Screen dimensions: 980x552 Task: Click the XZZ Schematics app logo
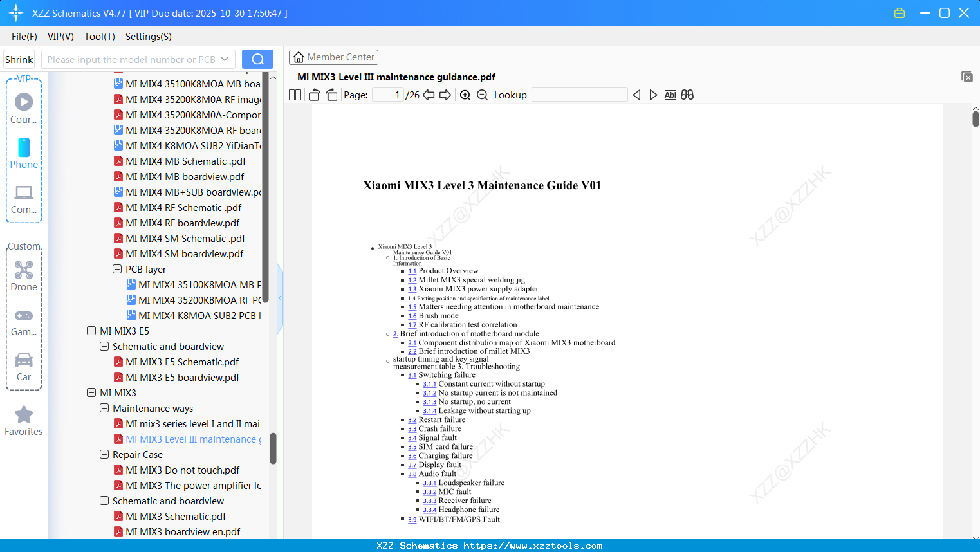pyautogui.click(x=16, y=13)
